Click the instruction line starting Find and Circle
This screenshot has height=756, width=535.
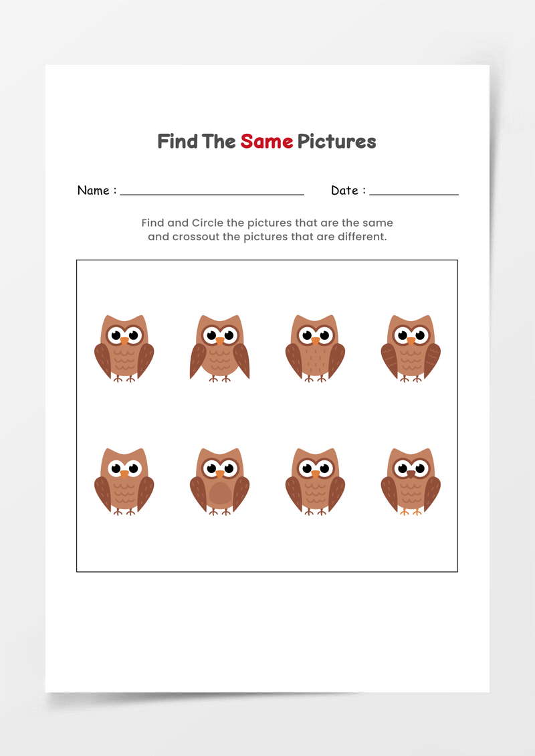(267, 223)
